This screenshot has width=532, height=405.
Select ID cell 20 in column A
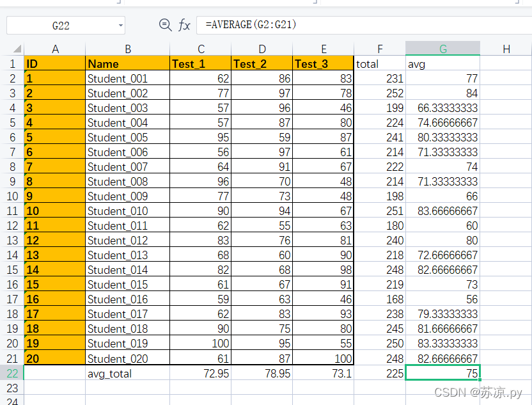[x=54, y=358]
